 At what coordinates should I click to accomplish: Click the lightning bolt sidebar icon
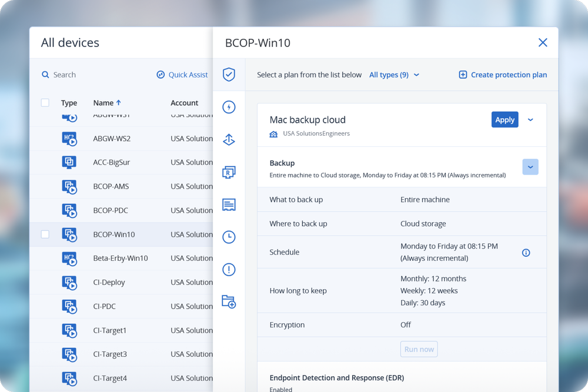229,107
